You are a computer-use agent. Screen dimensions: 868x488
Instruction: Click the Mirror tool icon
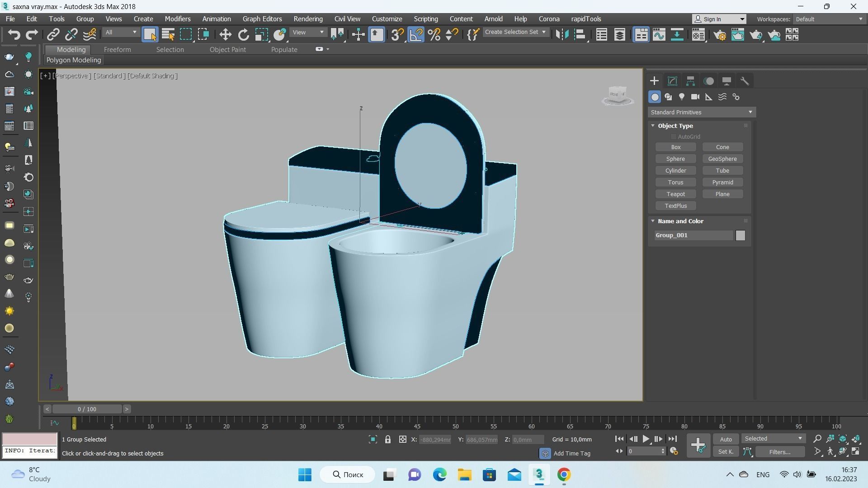(562, 35)
